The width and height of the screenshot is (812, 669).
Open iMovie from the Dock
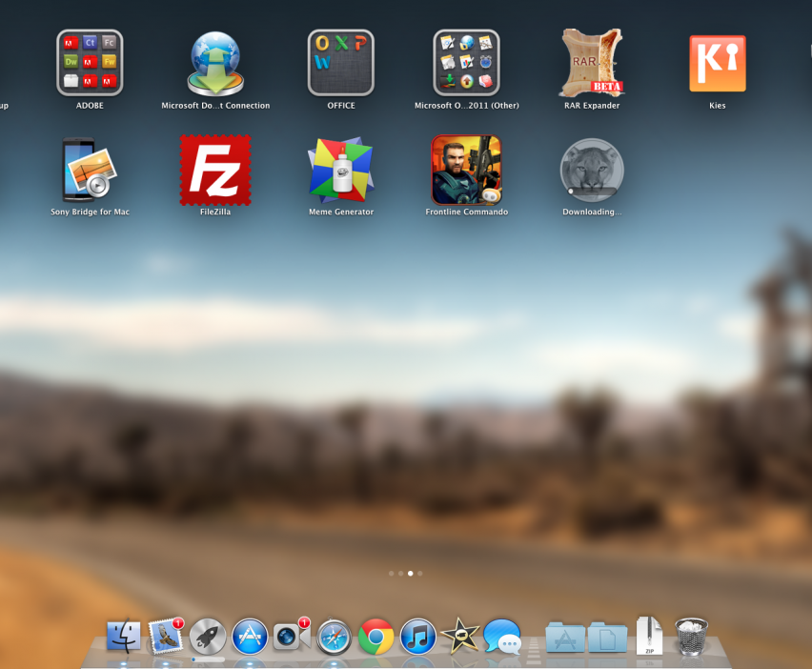pos(459,637)
